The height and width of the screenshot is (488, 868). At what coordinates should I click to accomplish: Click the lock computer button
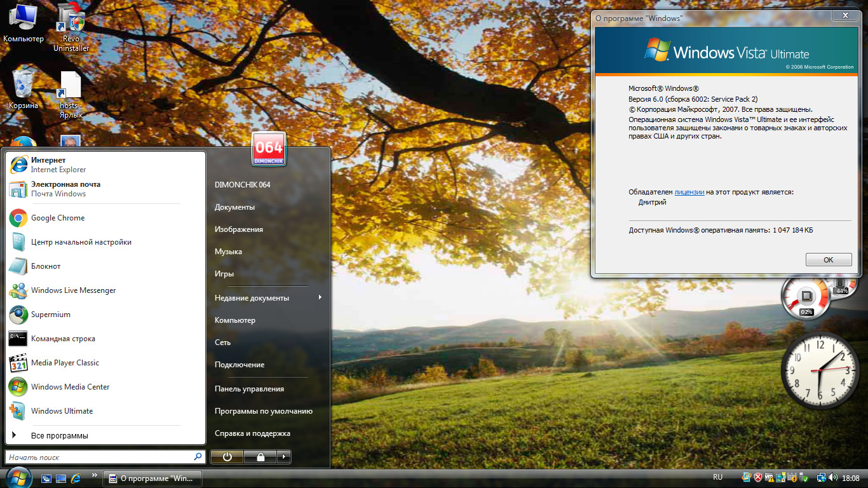point(261,456)
